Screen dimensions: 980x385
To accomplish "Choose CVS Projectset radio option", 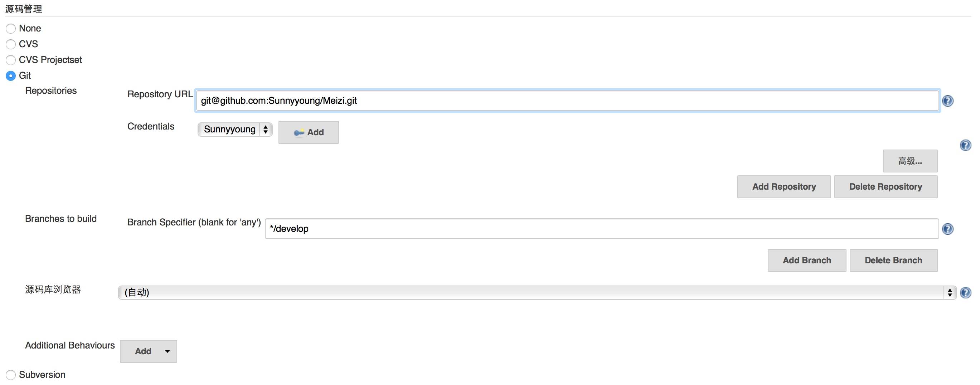I will 11,60.
